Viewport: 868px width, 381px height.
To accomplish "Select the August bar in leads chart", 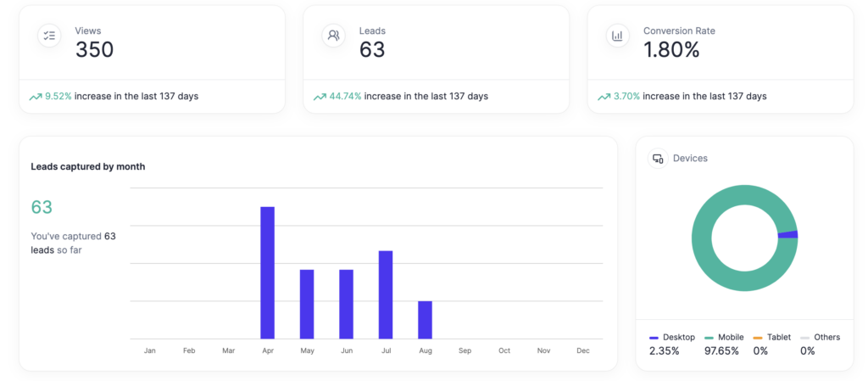I will [x=425, y=320].
